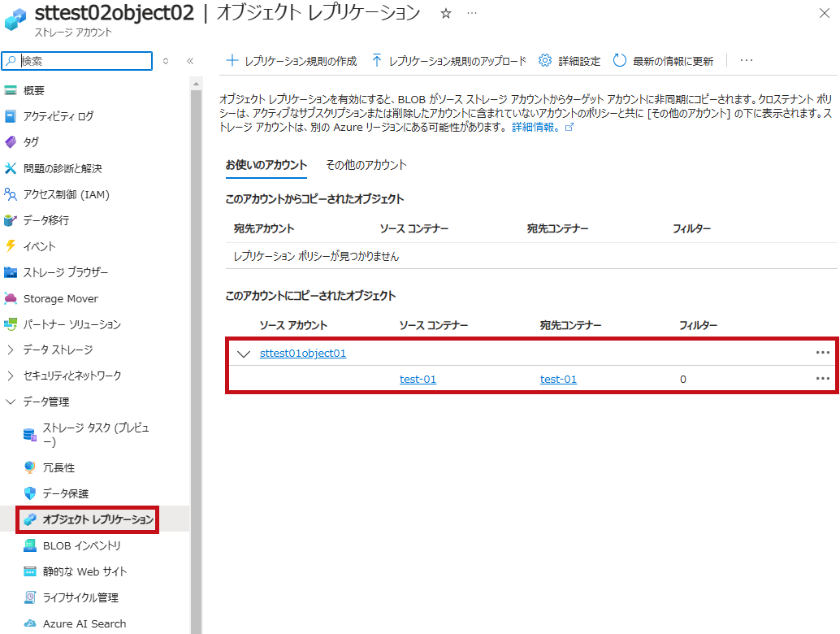840x634 pixels.
Task: Click レプリケーション ポリシーが見つかりません text
Action: (x=316, y=257)
